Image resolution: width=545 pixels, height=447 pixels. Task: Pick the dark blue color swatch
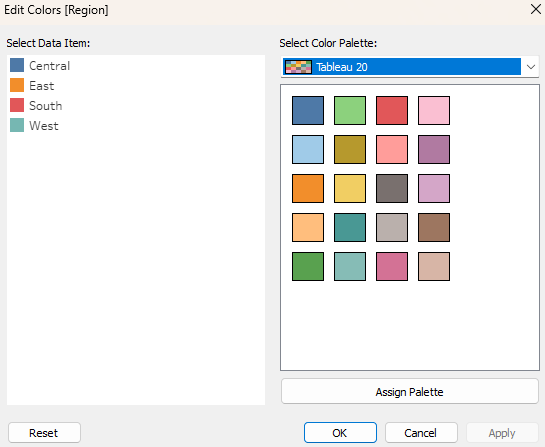click(x=308, y=111)
